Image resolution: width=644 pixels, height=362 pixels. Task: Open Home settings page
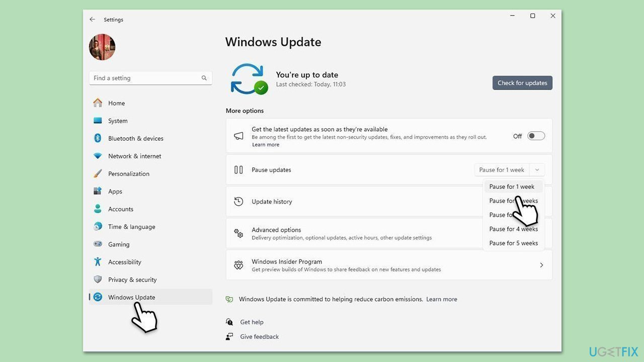(116, 103)
